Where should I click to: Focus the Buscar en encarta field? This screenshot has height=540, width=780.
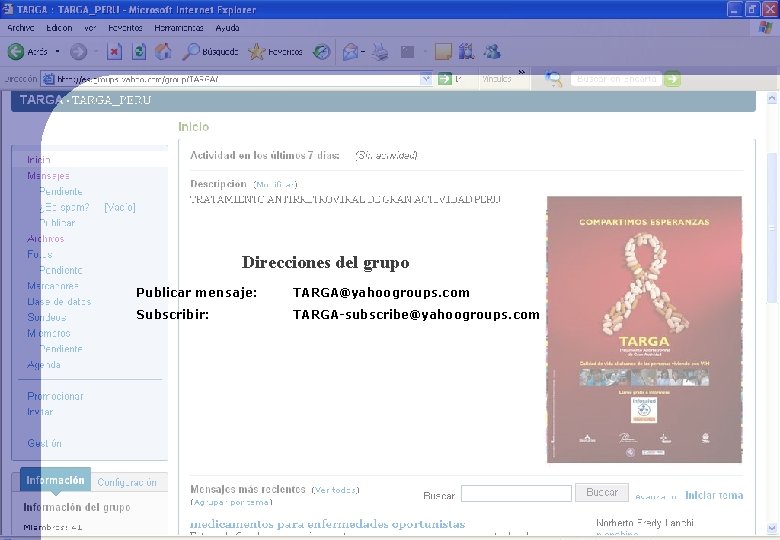616,79
